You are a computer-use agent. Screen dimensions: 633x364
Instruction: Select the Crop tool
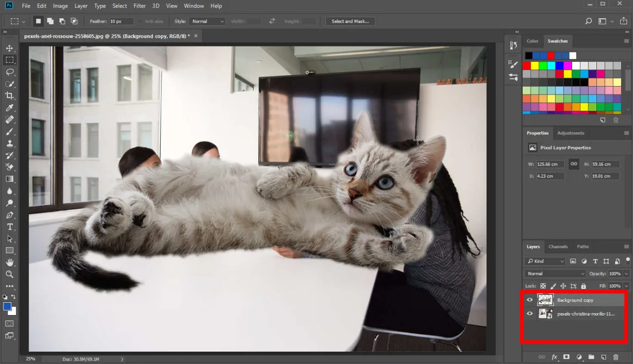[9, 96]
